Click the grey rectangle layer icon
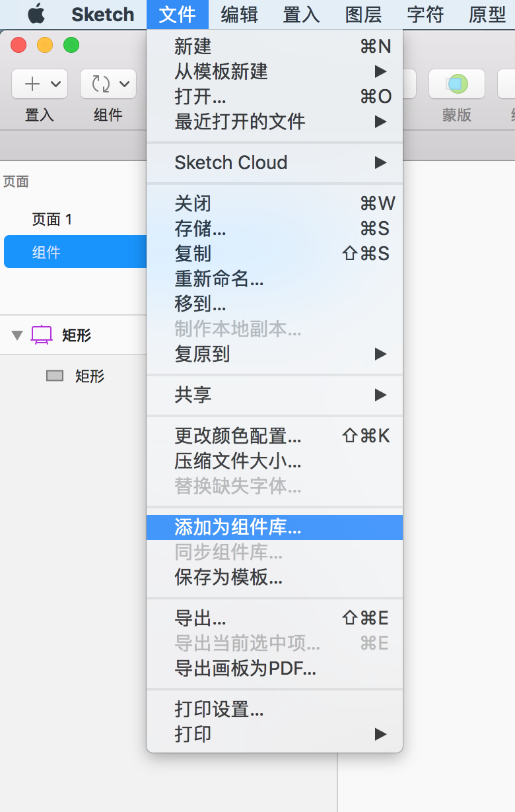Viewport: 515px width, 812px height. (x=55, y=376)
